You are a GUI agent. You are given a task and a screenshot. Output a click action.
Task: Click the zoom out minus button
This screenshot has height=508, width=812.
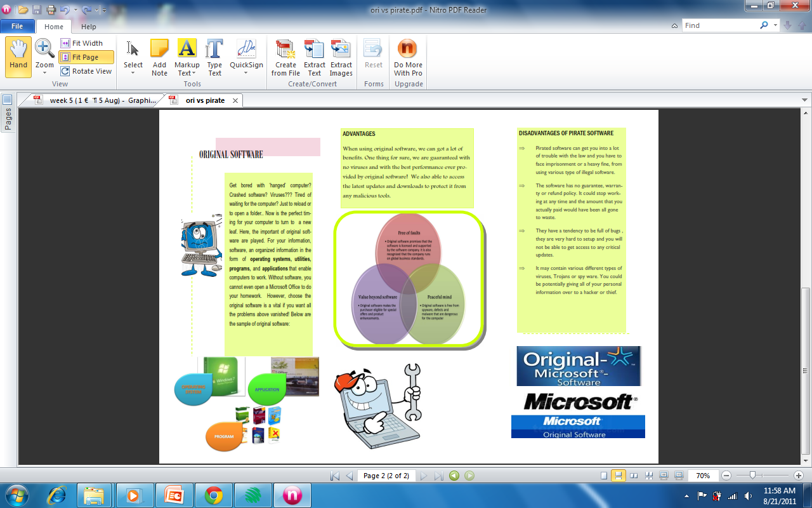[726, 476]
